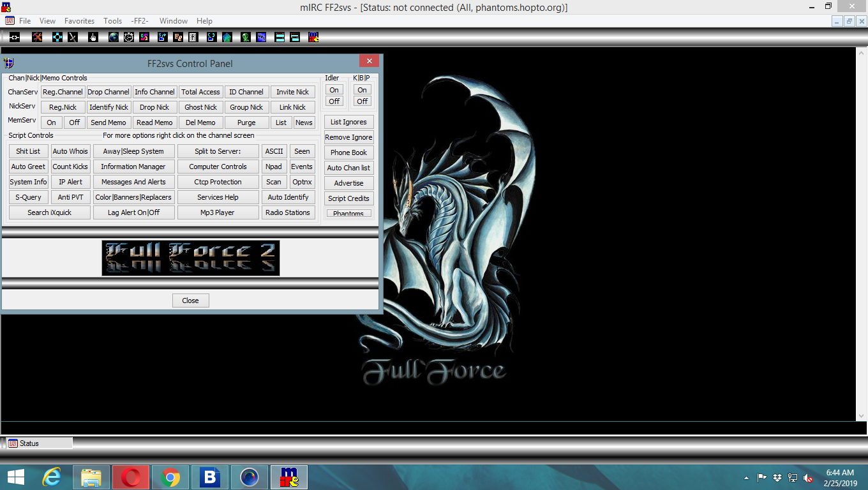Open Radio Stations
Image resolution: width=868 pixels, height=490 pixels.
(288, 212)
